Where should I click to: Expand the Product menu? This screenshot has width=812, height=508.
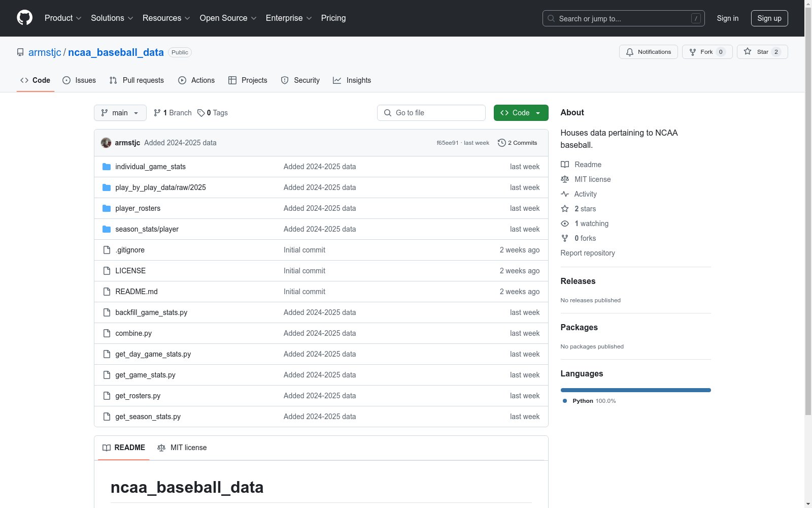pos(63,18)
